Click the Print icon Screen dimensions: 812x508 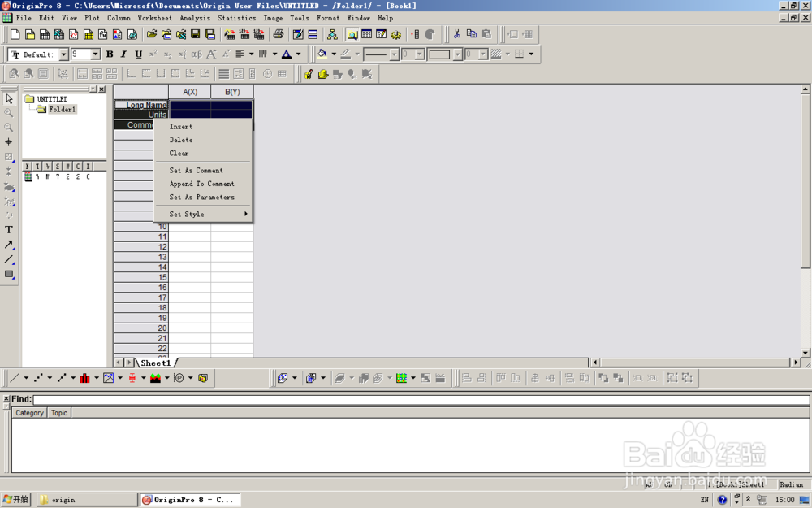pos(278,34)
